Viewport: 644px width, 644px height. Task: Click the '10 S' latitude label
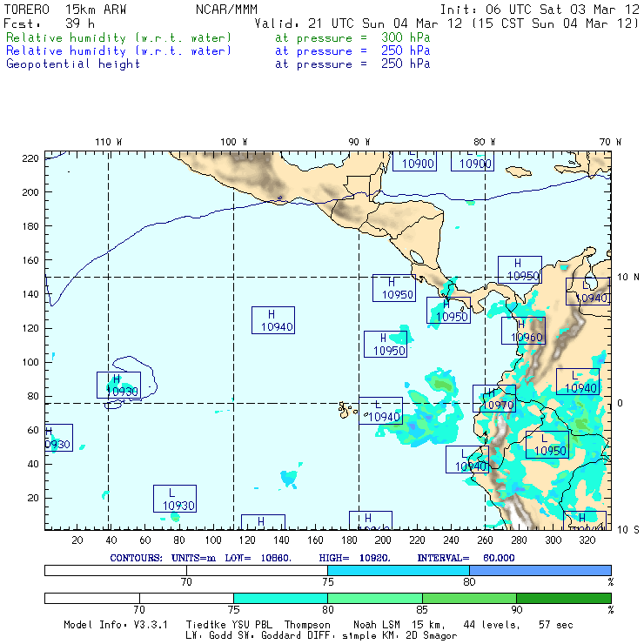pyautogui.click(x=628, y=530)
